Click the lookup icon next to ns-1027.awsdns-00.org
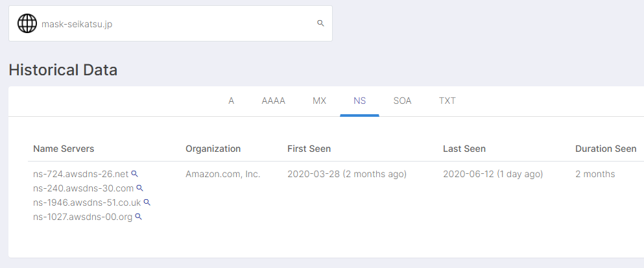Image resolution: width=644 pixels, height=268 pixels. [138, 217]
